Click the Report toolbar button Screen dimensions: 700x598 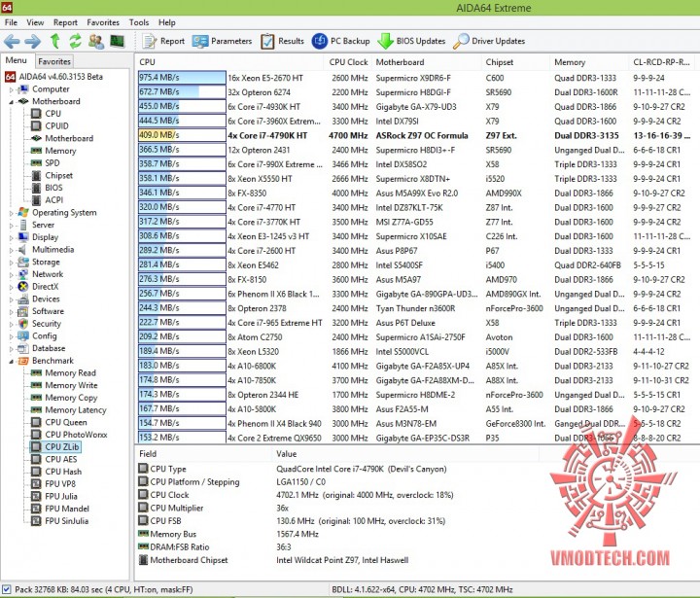[163, 41]
